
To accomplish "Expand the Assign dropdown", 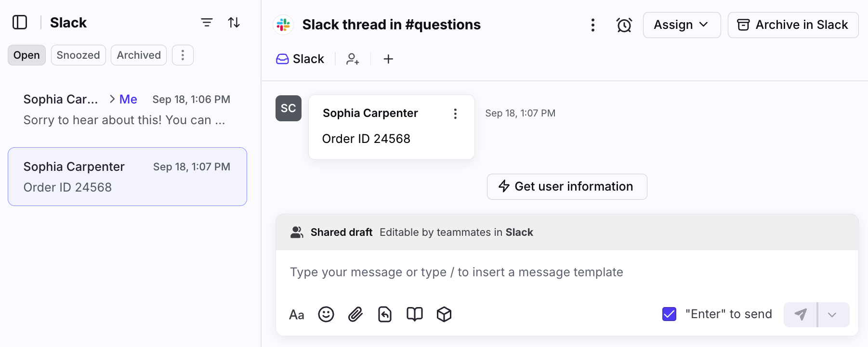I will tap(681, 25).
